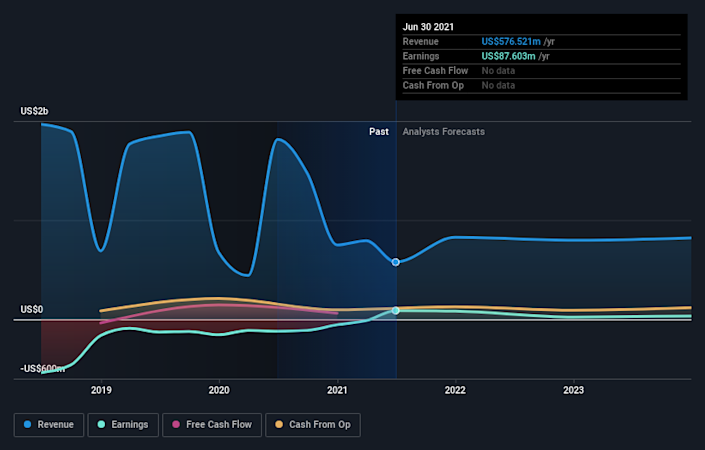Toggle the Earnings series in the legend
The height and width of the screenshot is (450, 705).
coord(120,424)
